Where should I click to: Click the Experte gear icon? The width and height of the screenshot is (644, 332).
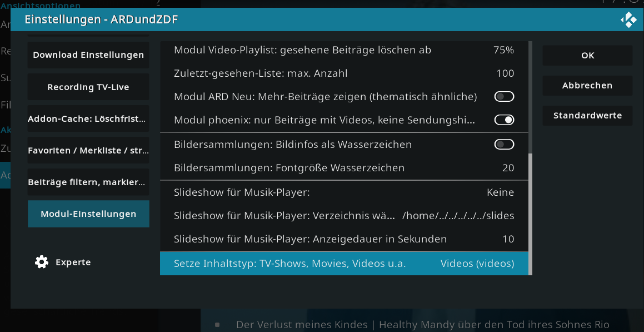(42, 262)
